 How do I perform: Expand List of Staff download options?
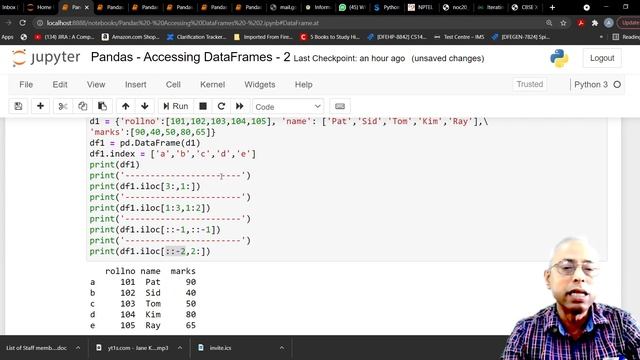pyautogui.click(x=78, y=348)
